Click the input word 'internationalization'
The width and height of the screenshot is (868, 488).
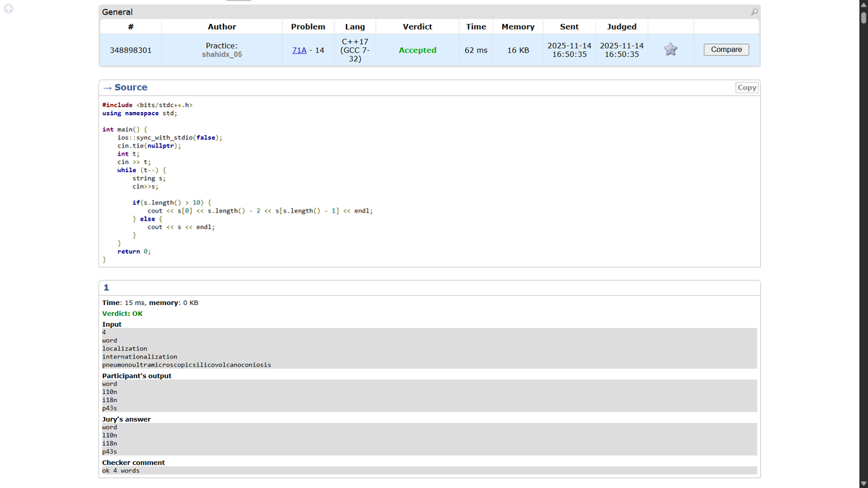tap(140, 356)
